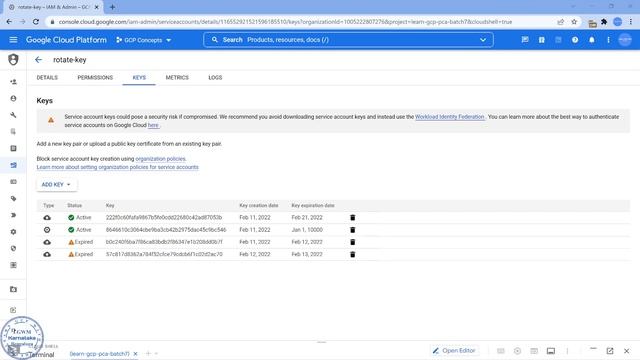Open the user account avatar
Screen dimensions: 640x360
(x=625, y=40)
